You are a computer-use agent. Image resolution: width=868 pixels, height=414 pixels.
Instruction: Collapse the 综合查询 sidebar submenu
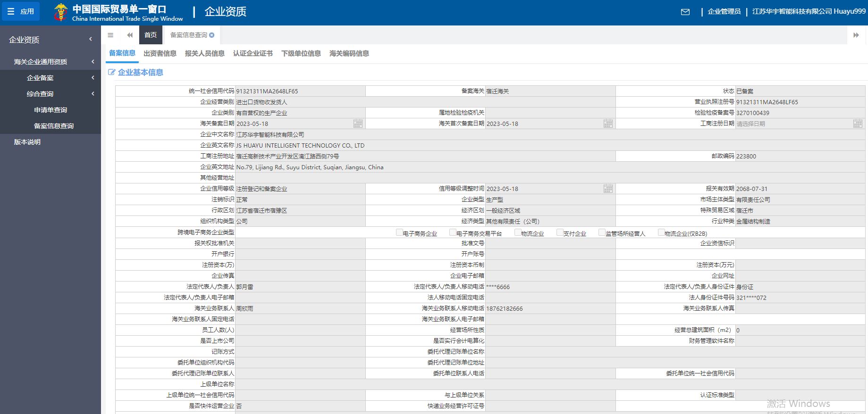pos(51,94)
